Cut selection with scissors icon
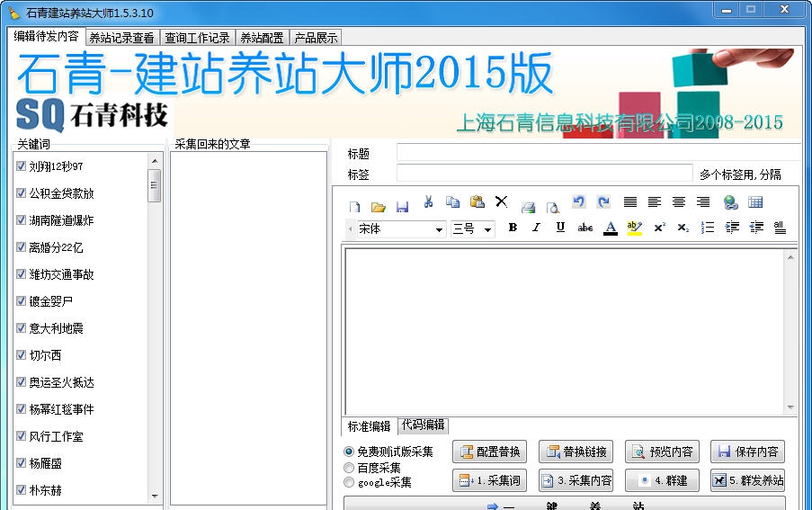The height and width of the screenshot is (510, 812). (x=428, y=201)
